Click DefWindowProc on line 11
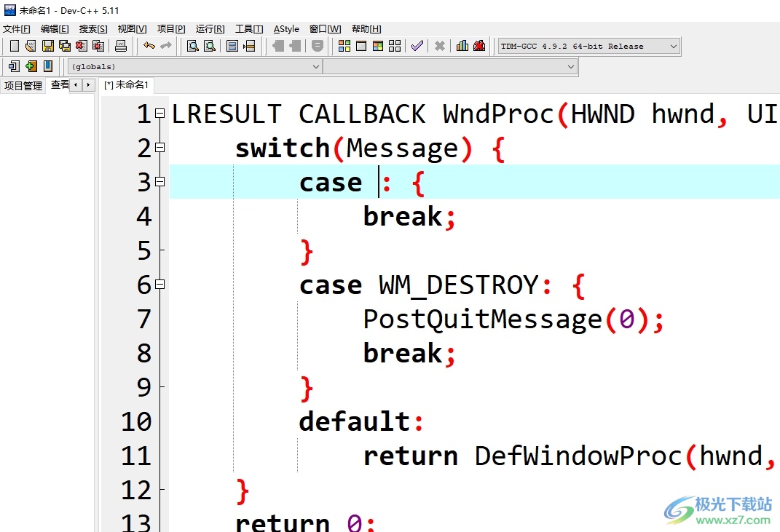 coord(578,456)
